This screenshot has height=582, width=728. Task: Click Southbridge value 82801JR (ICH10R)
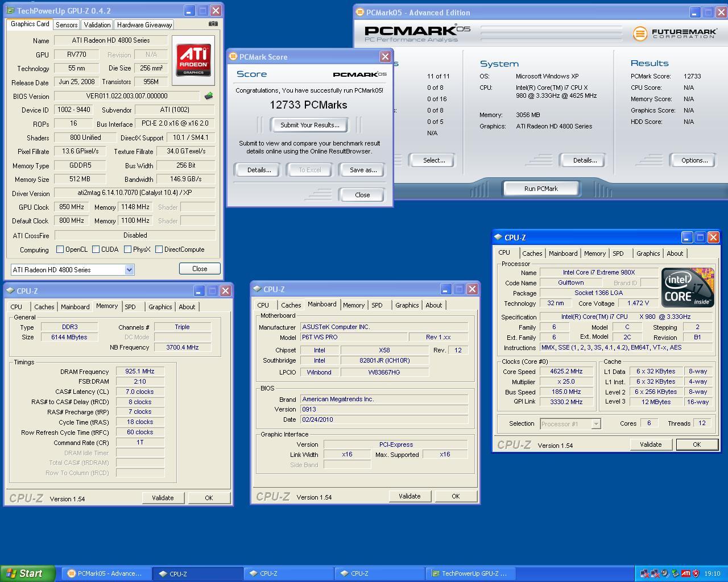(x=384, y=360)
